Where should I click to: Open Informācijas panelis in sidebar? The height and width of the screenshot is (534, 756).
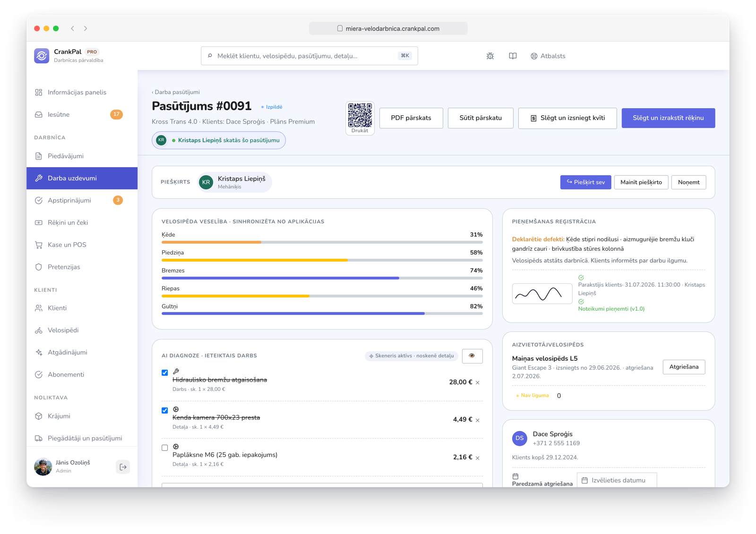82,92
